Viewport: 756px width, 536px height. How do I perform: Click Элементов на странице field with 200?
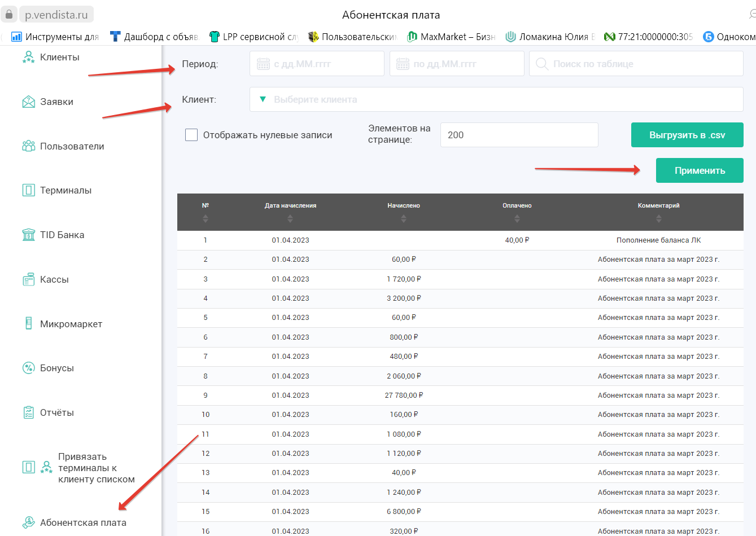519,135
